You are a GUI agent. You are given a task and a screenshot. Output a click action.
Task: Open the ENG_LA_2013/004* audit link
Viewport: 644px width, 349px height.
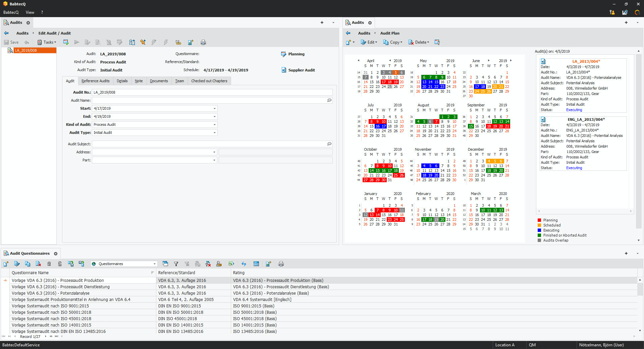pos(586,119)
